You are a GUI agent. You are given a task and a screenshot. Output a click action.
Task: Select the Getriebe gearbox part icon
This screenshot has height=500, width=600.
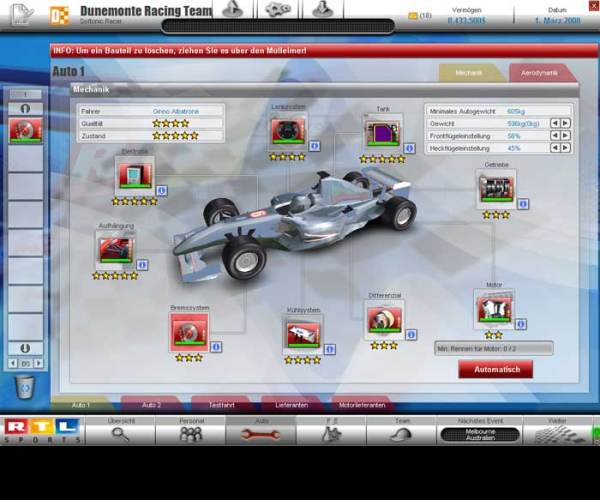point(496,189)
